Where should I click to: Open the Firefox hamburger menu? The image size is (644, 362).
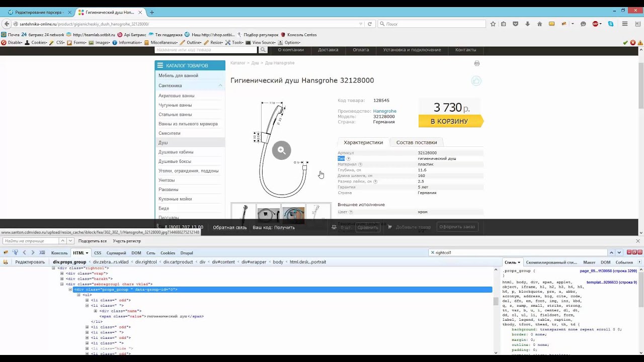tap(625, 24)
